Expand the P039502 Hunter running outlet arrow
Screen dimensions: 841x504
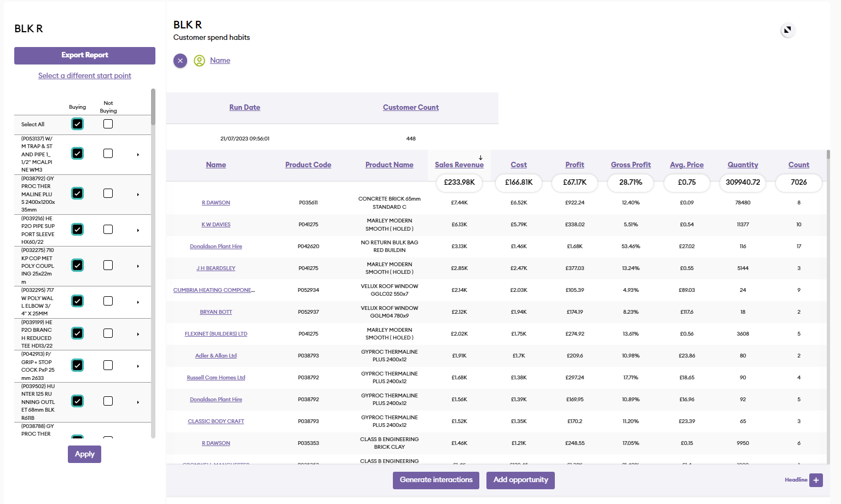(138, 402)
